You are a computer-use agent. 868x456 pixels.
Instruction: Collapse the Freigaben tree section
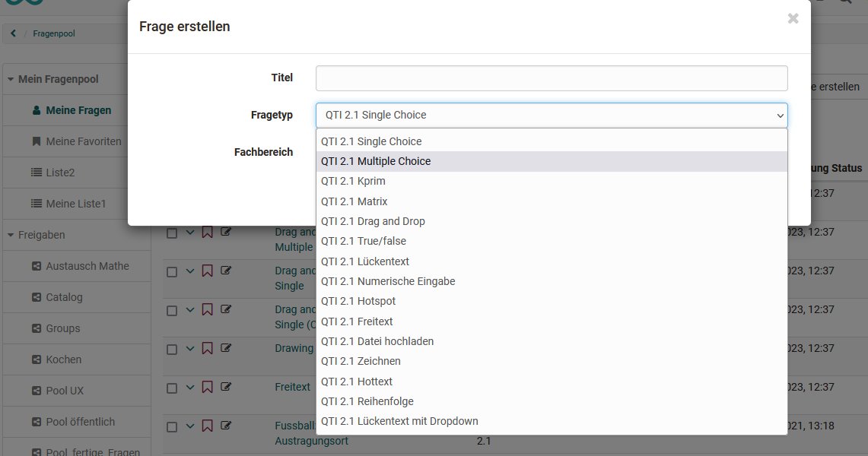coord(11,236)
